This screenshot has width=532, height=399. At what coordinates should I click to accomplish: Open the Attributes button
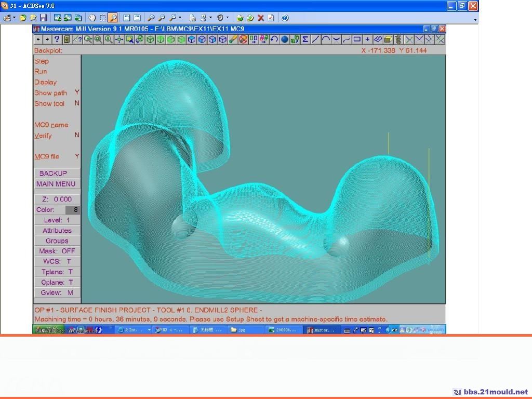[57, 230]
